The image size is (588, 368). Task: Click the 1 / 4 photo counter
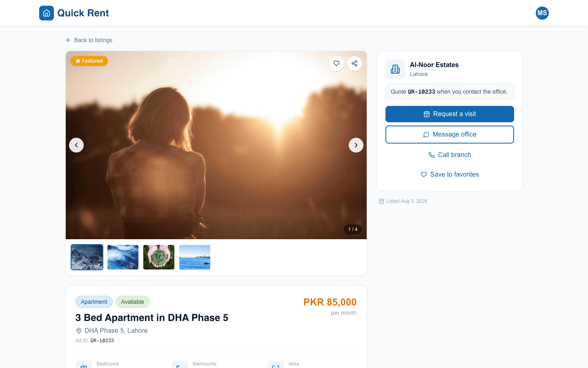pyautogui.click(x=353, y=229)
